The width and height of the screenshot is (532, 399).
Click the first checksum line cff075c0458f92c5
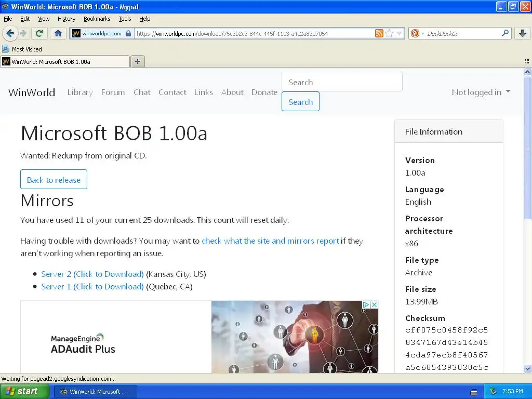pyautogui.click(x=446, y=330)
